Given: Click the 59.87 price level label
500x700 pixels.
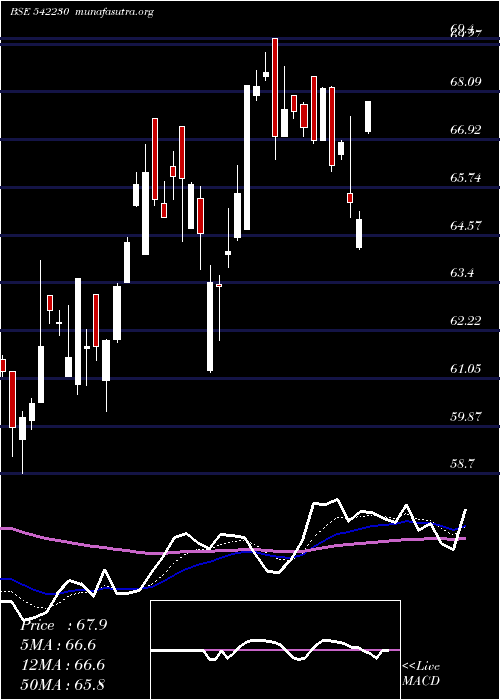Looking at the screenshot, I should 465,416.
